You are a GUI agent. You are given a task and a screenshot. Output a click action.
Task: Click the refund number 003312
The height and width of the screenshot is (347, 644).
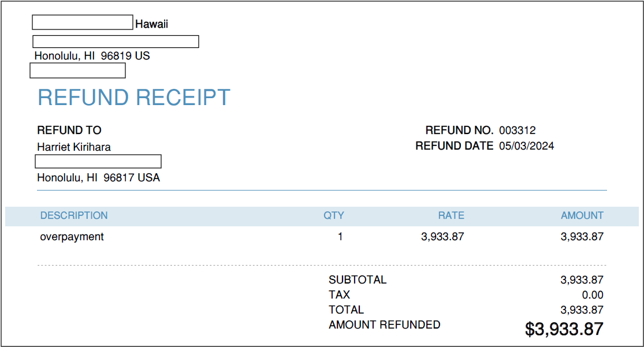[x=518, y=130]
